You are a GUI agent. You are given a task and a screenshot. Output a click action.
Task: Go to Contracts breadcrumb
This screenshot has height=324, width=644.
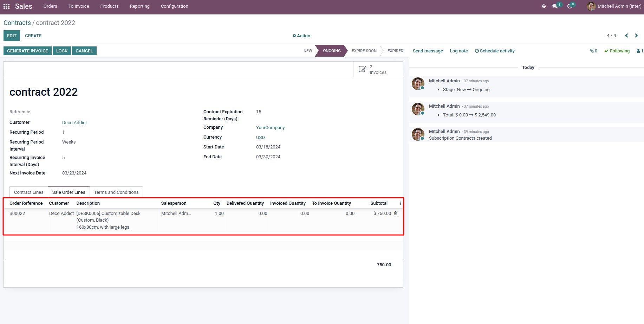point(17,23)
